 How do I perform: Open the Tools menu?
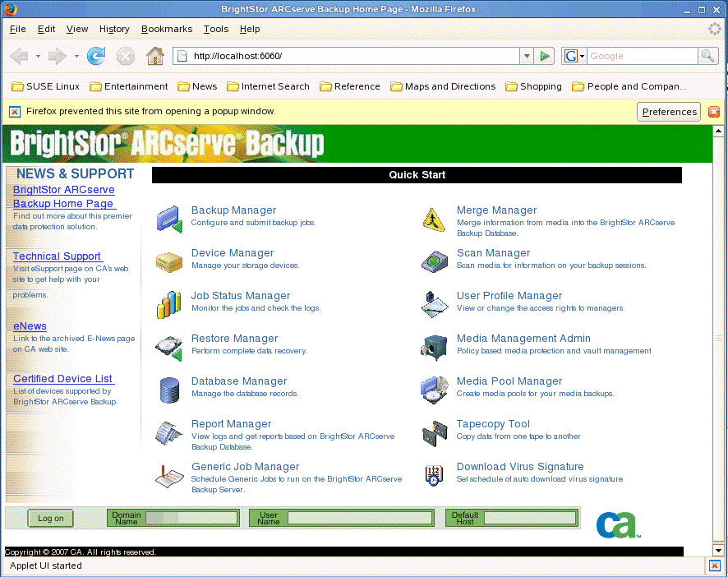pyautogui.click(x=216, y=29)
